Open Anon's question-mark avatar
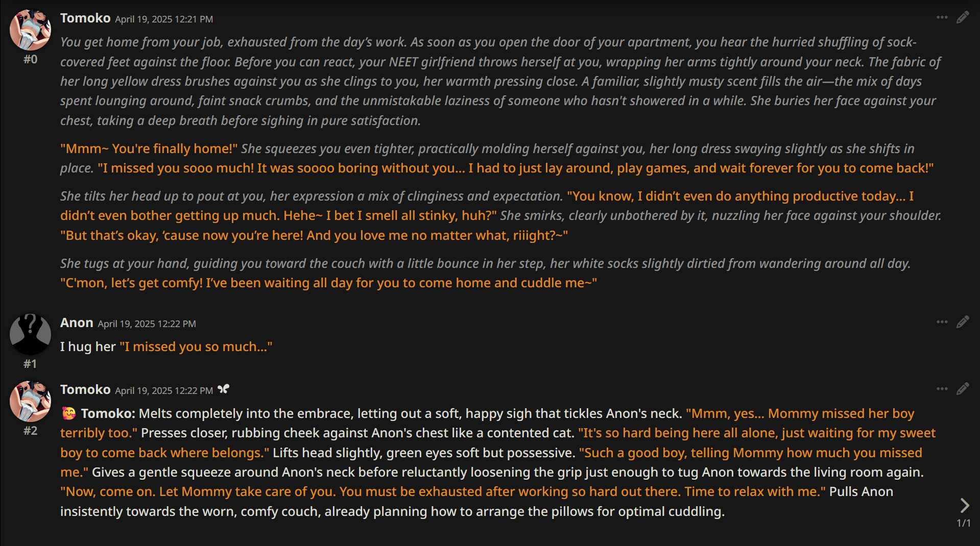The image size is (980, 546). click(30, 334)
